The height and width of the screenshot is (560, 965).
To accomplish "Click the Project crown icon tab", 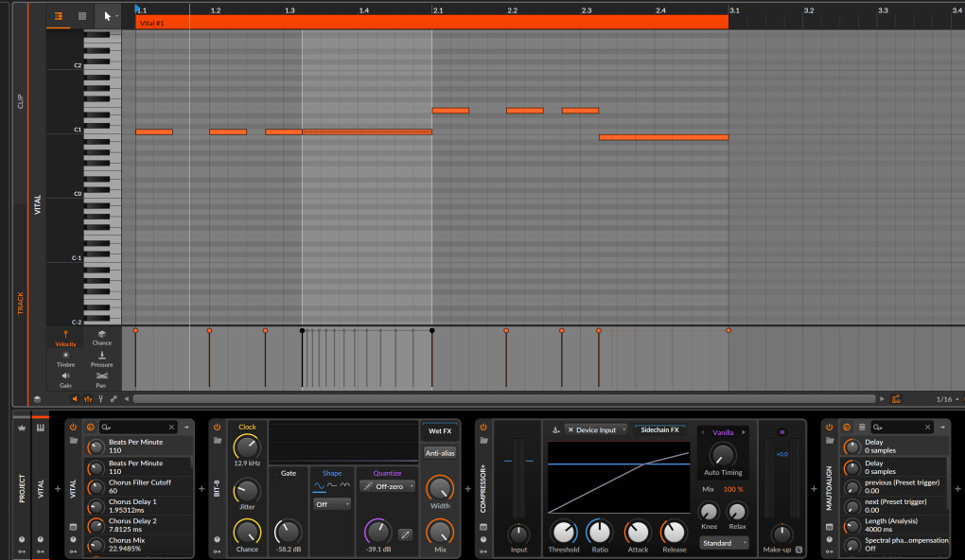I will [22, 428].
